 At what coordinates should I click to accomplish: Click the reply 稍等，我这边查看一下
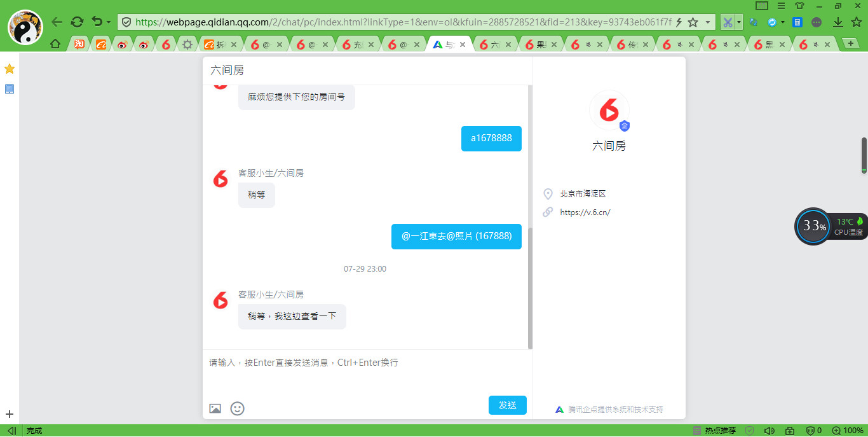pos(292,316)
